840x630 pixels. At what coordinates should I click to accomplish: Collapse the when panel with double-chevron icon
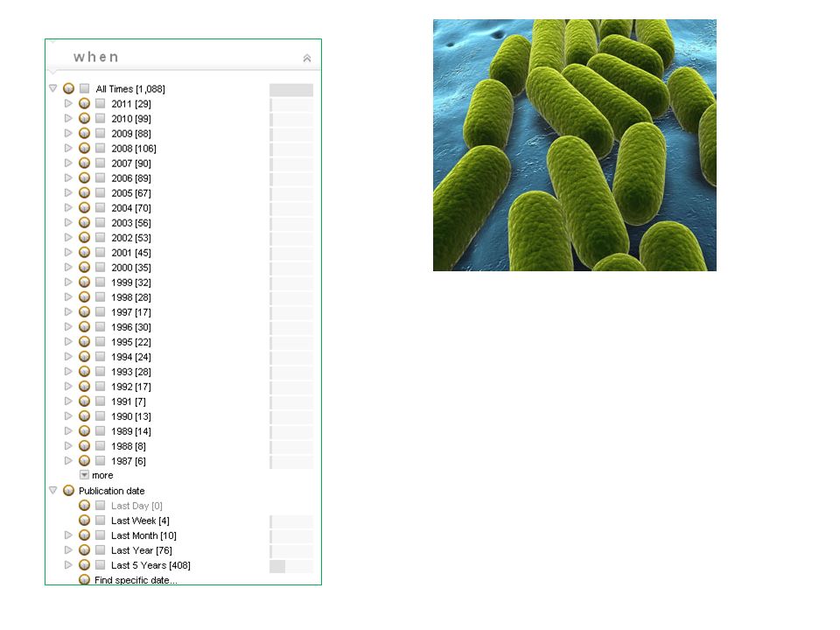click(x=307, y=58)
